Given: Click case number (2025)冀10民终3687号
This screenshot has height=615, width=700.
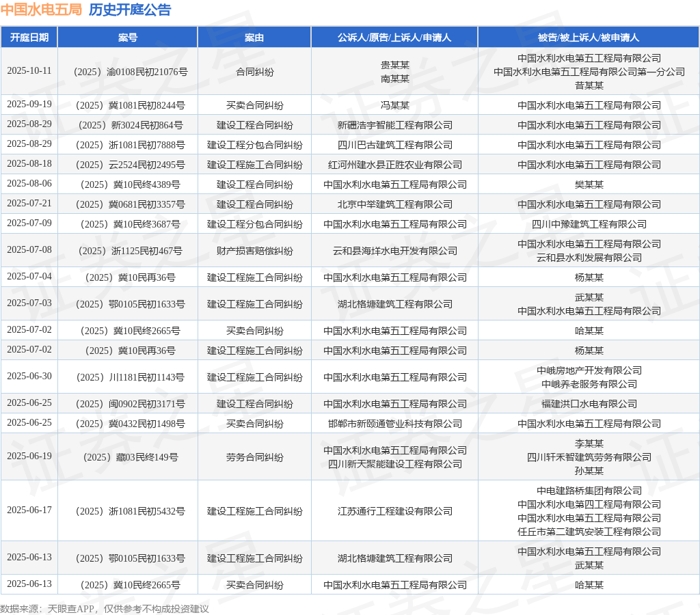Looking at the screenshot, I should (131, 224).
